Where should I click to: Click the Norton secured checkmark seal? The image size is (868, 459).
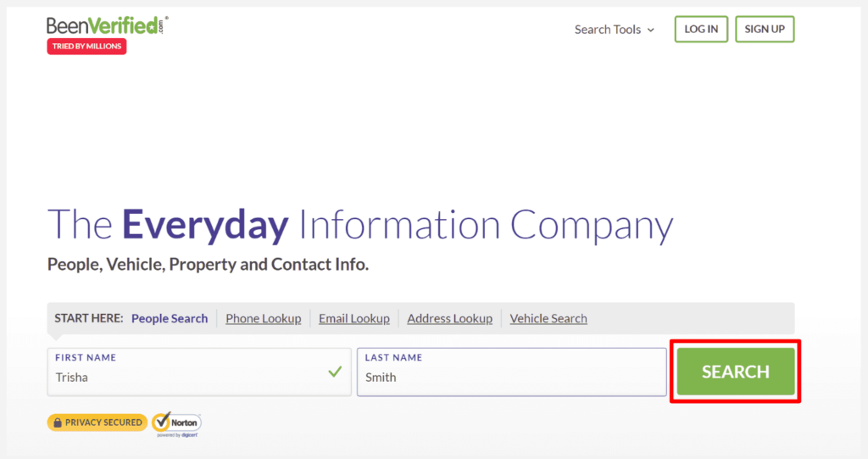tap(176, 424)
